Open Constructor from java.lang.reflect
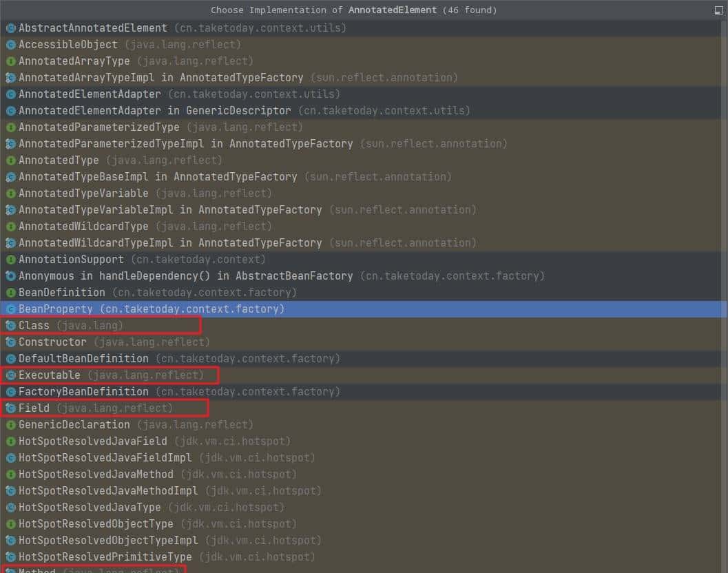 114,342
